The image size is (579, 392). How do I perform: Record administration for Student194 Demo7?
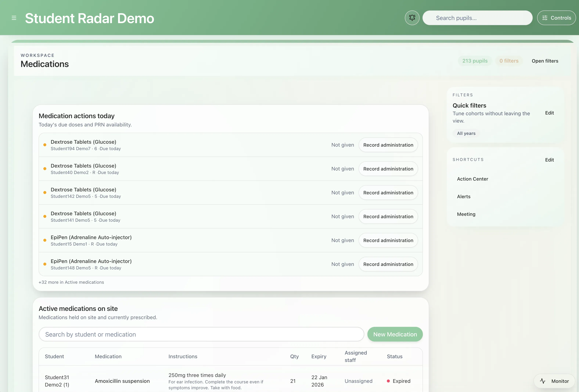point(388,145)
